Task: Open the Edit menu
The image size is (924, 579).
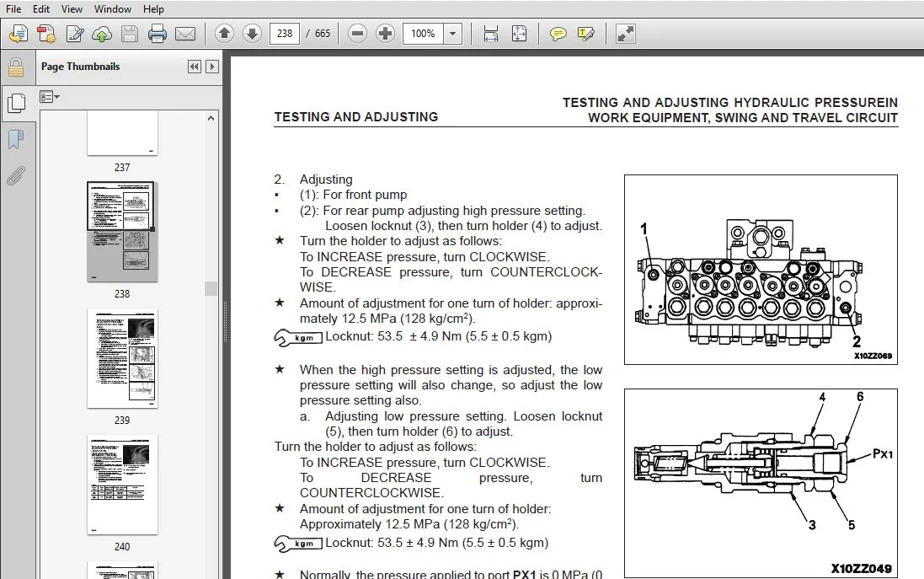Action: [40, 8]
